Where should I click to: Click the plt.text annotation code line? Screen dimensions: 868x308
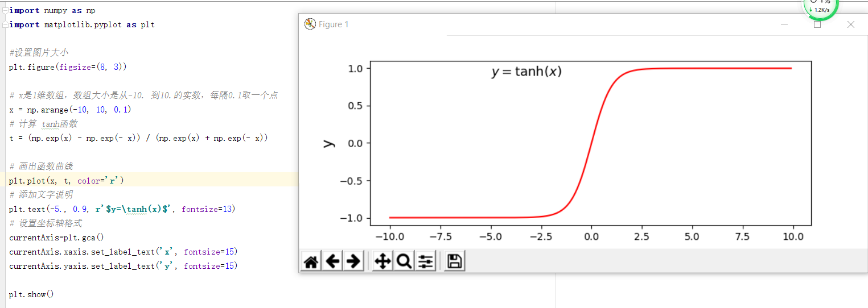tap(122, 209)
